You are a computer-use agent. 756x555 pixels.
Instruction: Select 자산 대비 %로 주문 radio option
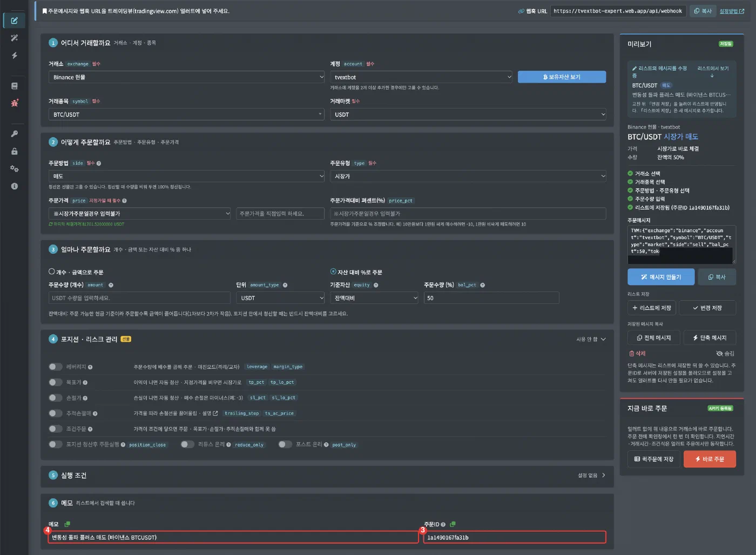tap(333, 272)
